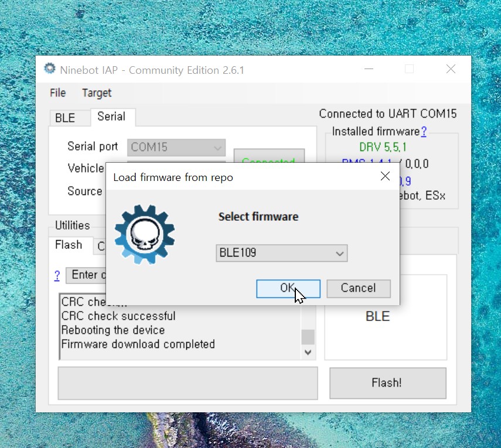Click OK in Load firmware dialog
This screenshot has height=448, width=501.
288,289
